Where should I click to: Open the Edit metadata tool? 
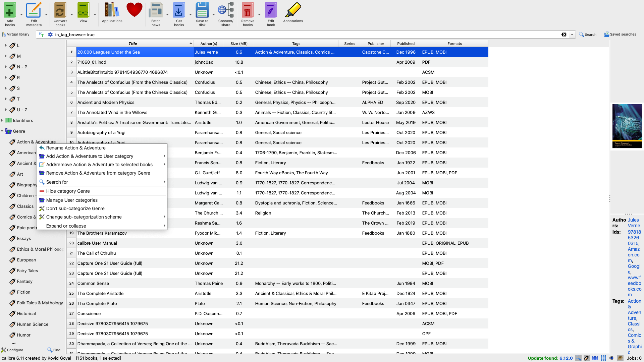[x=34, y=11]
